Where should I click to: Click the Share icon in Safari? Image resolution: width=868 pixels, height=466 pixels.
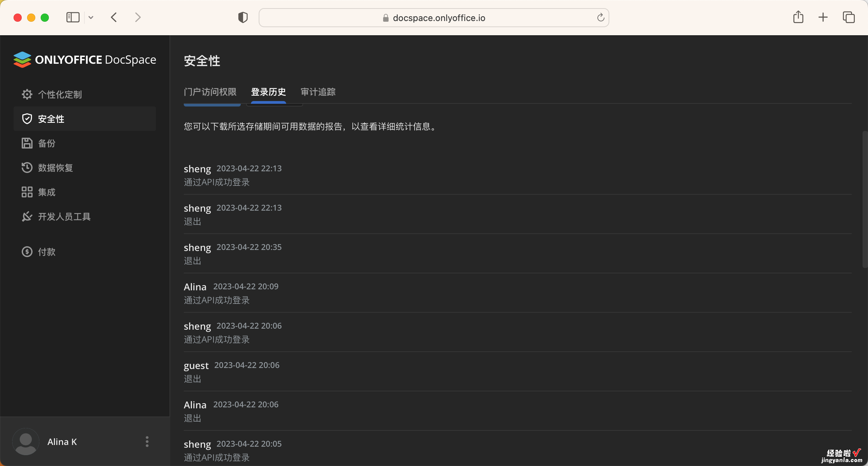798,17
